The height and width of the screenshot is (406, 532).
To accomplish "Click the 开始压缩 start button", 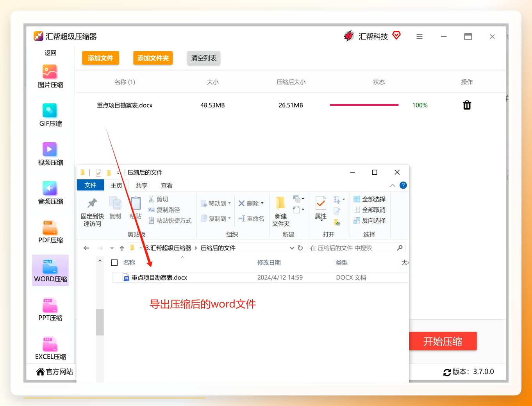I will (x=443, y=341).
